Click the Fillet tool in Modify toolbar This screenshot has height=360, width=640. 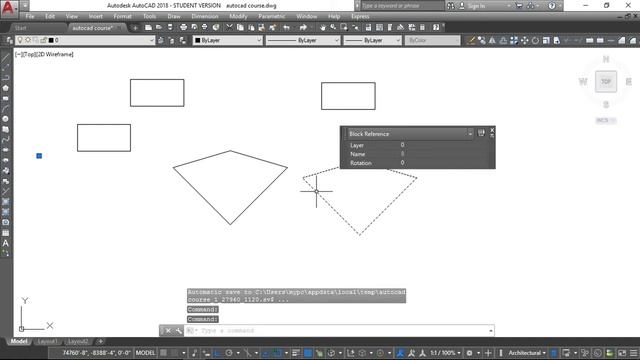point(632,40)
